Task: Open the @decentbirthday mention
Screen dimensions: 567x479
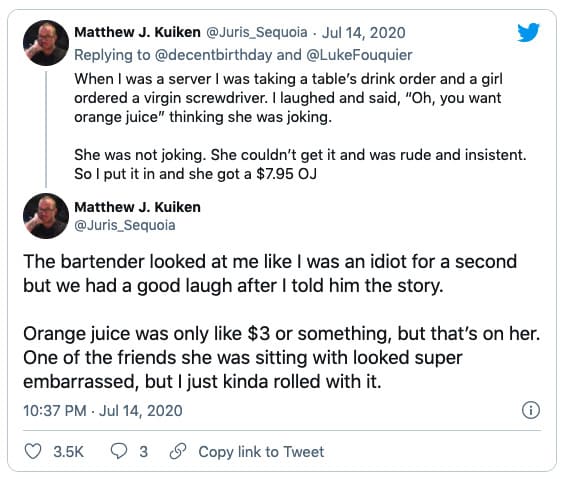Action: [x=213, y=55]
